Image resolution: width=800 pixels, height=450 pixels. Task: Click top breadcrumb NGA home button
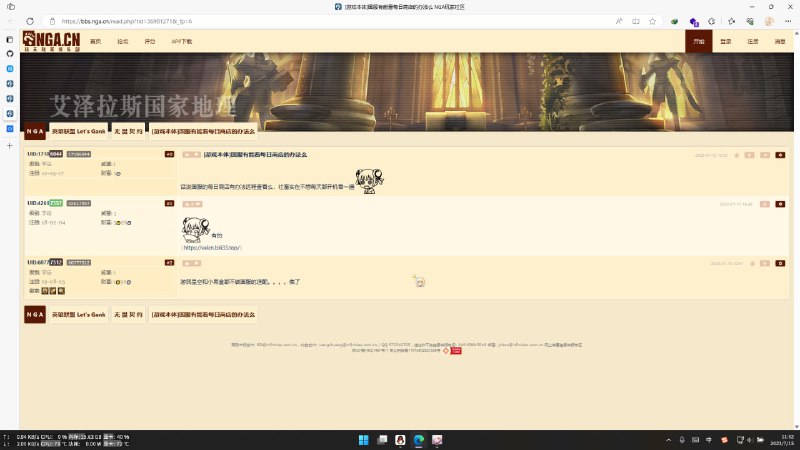35,131
